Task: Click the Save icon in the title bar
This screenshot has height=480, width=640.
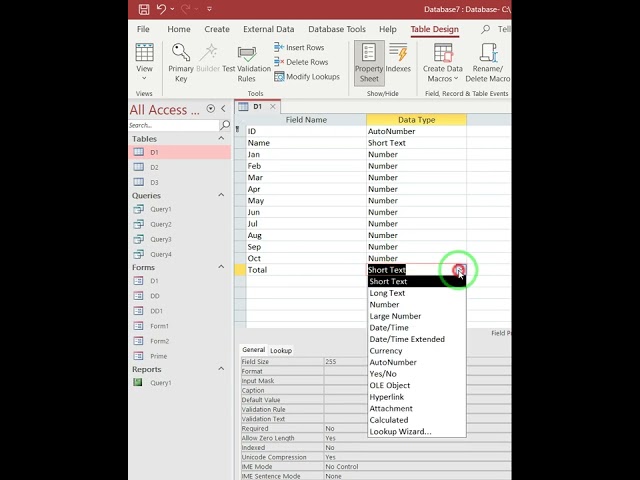Action: tap(144, 9)
